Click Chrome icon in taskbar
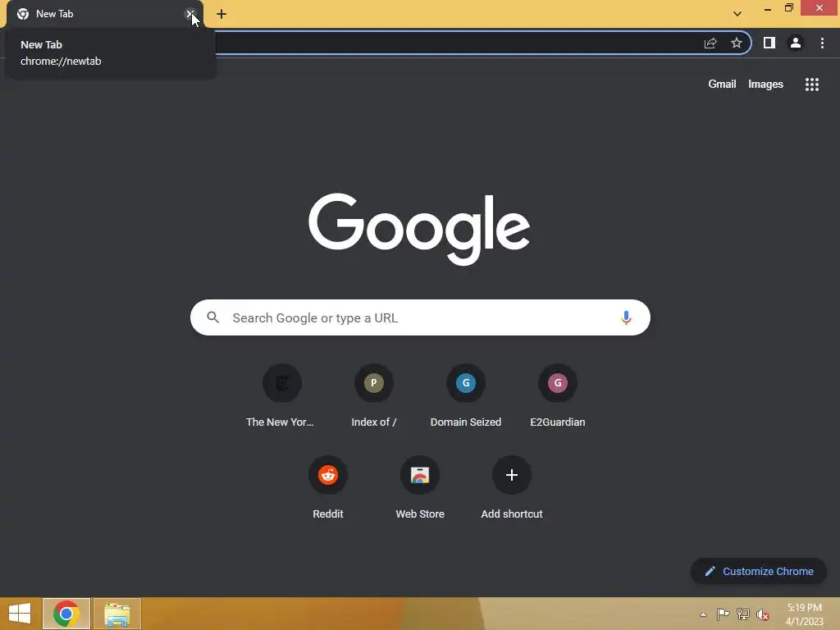Viewport: 840px width, 630px height. [x=66, y=614]
